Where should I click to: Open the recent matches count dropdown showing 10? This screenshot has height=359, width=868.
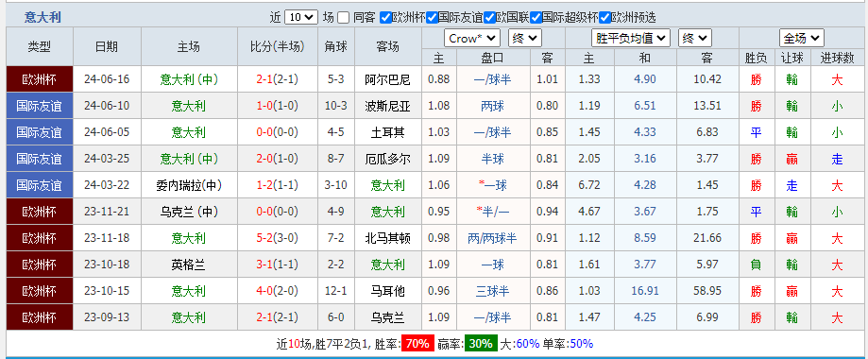pyautogui.click(x=301, y=18)
